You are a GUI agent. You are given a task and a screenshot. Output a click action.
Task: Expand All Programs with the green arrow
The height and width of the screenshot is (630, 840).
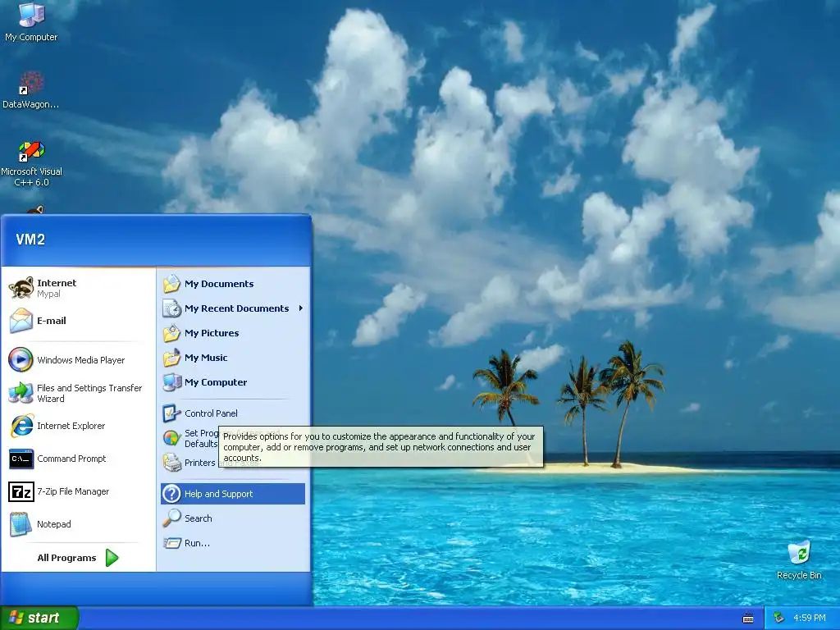pos(112,558)
